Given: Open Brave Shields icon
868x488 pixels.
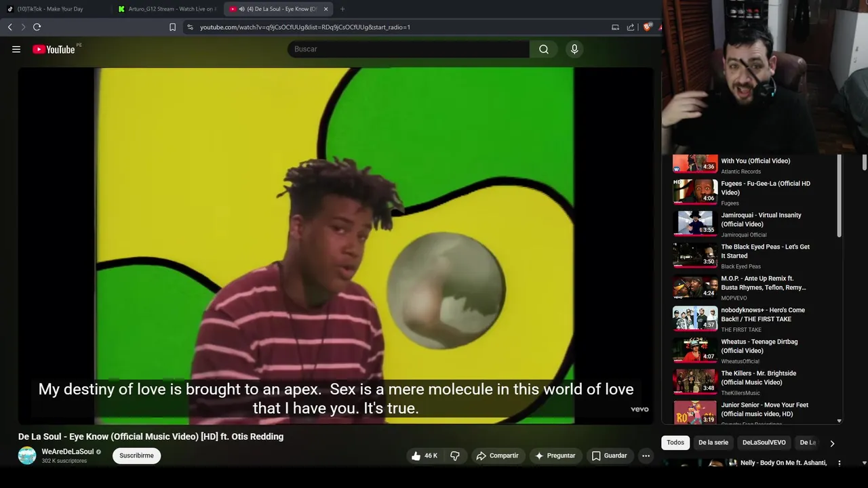Looking at the screenshot, I should pos(647,27).
